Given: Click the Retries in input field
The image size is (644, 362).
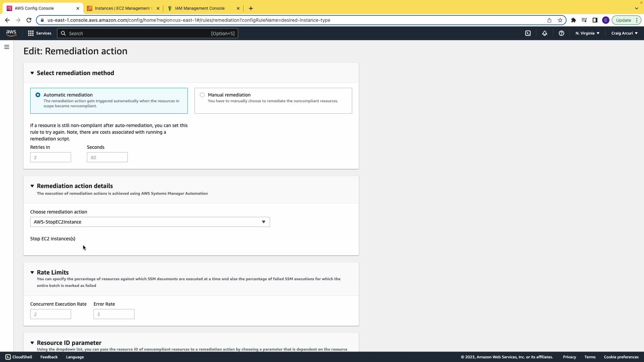Looking at the screenshot, I should [x=51, y=157].
